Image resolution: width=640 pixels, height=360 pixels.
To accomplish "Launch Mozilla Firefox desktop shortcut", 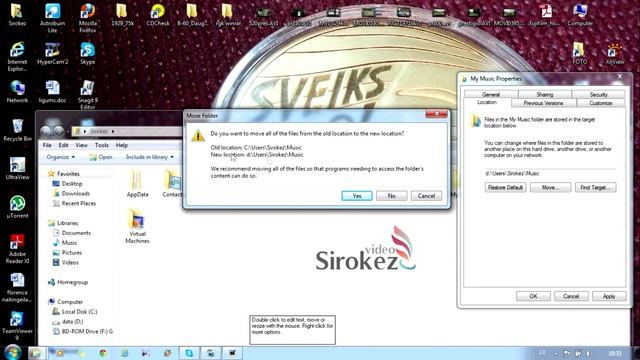I will (88, 18).
